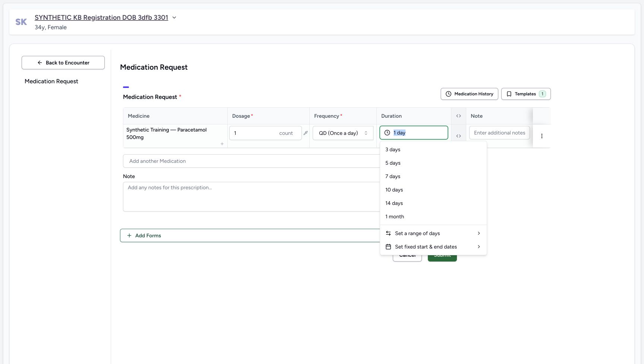Click the clock icon in Medication History button
The image size is (644, 364).
(448, 94)
